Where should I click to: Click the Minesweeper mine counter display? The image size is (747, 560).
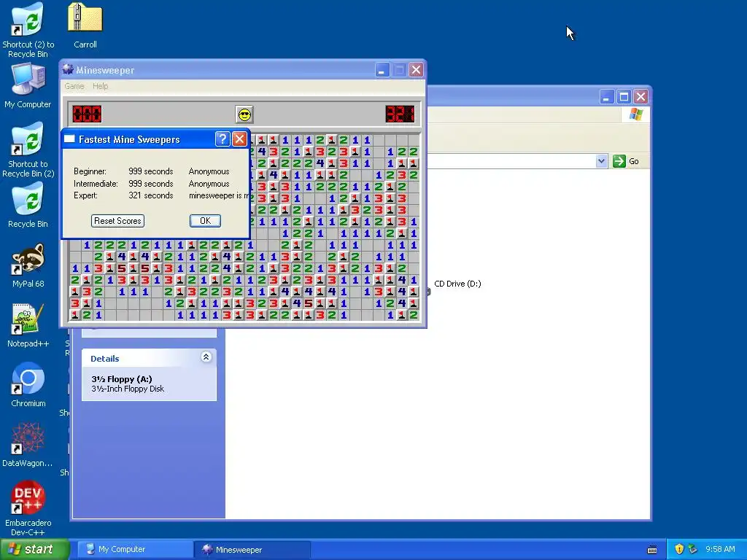coord(87,114)
